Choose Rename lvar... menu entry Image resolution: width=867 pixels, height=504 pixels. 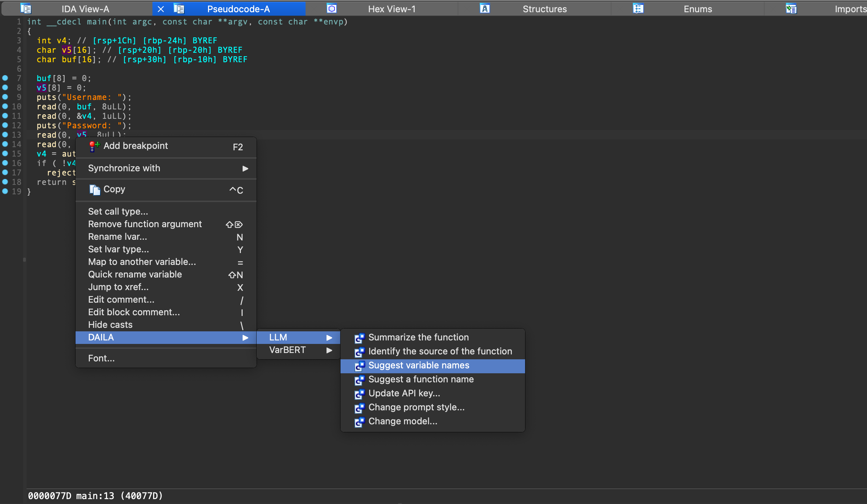[x=117, y=237]
